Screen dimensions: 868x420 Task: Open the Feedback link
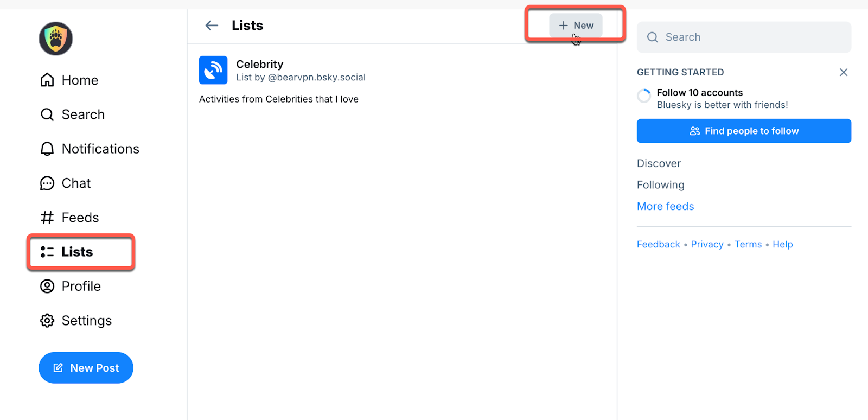[658, 244]
